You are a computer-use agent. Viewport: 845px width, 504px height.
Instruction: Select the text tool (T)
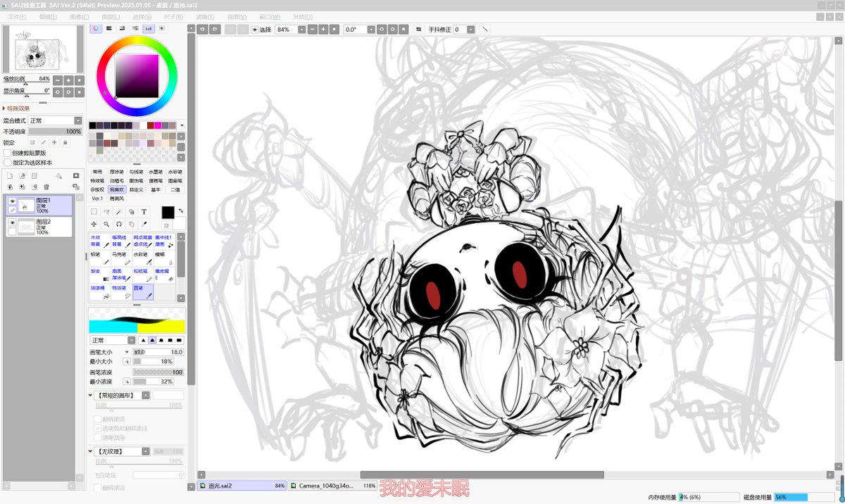(x=144, y=211)
